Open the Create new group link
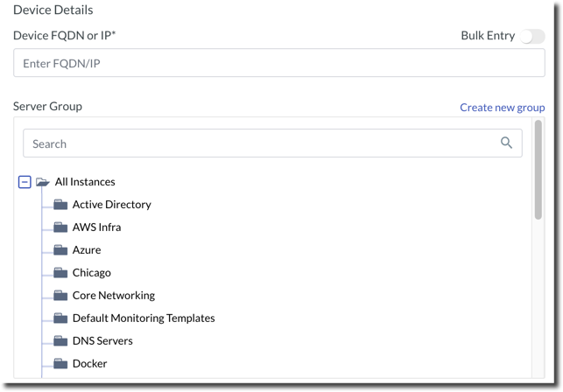 (x=502, y=108)
